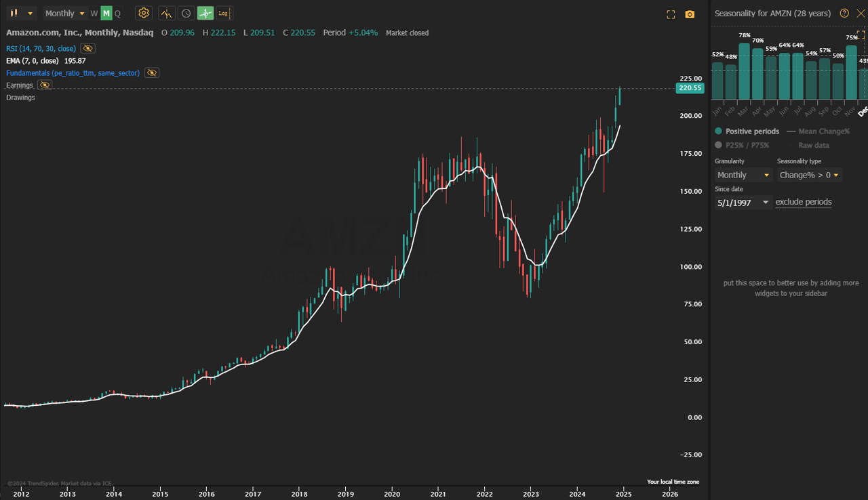Screen dimensions: 868x500
Task: Click the 2016 time axis label
Action: click(x=207, y=494)
